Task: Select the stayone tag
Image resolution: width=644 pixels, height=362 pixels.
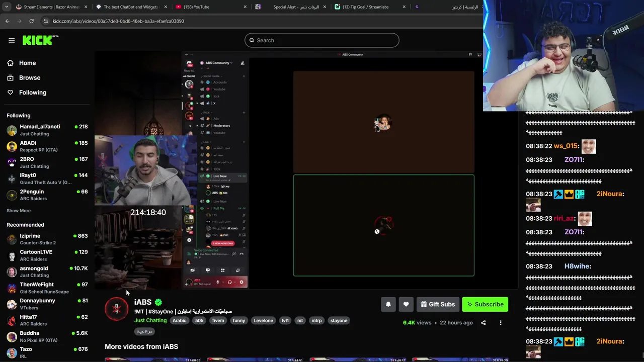Action: pos(339,320)
